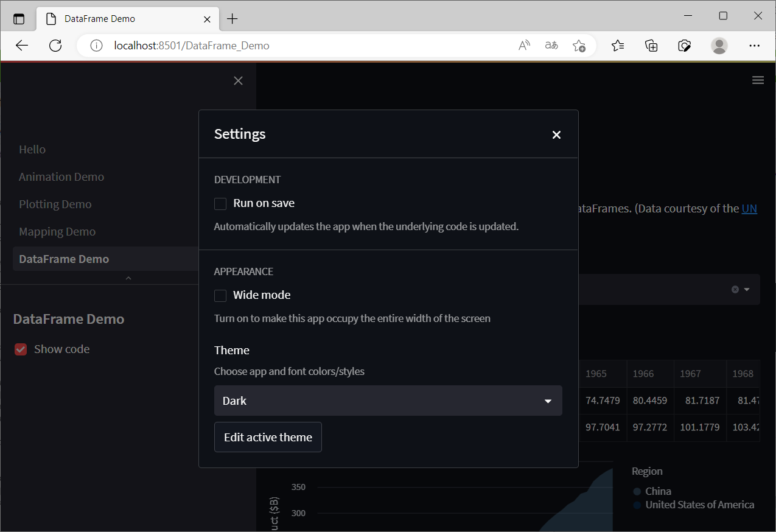Click the web capture icon

pos(684,45)
